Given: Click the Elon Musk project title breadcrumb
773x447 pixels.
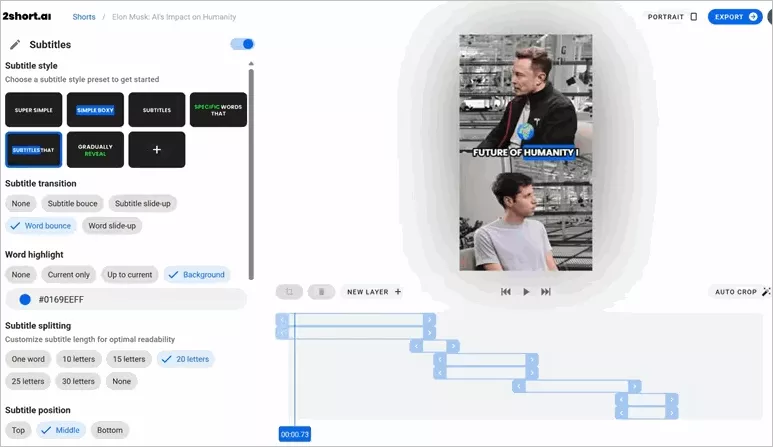Looking at the screenshot, I should click(x=174, y=17).
